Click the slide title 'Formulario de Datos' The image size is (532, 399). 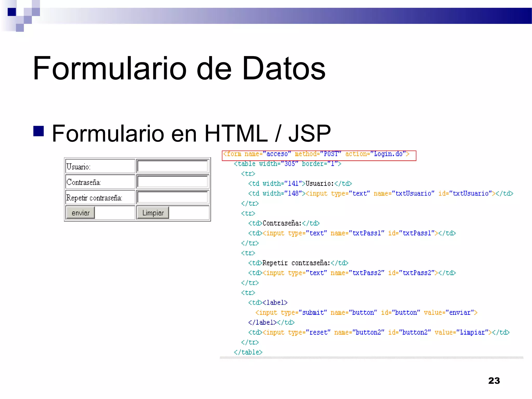coord(179,68)
